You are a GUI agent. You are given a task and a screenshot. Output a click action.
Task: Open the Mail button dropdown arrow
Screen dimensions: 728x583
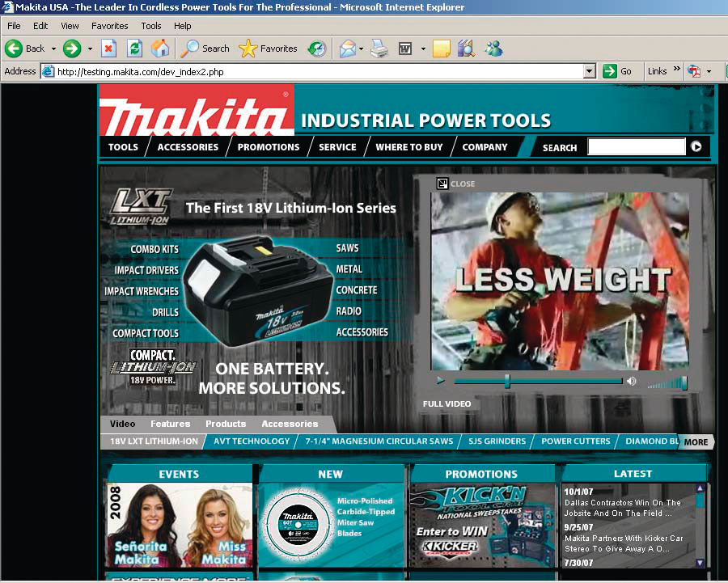[361, 49]
